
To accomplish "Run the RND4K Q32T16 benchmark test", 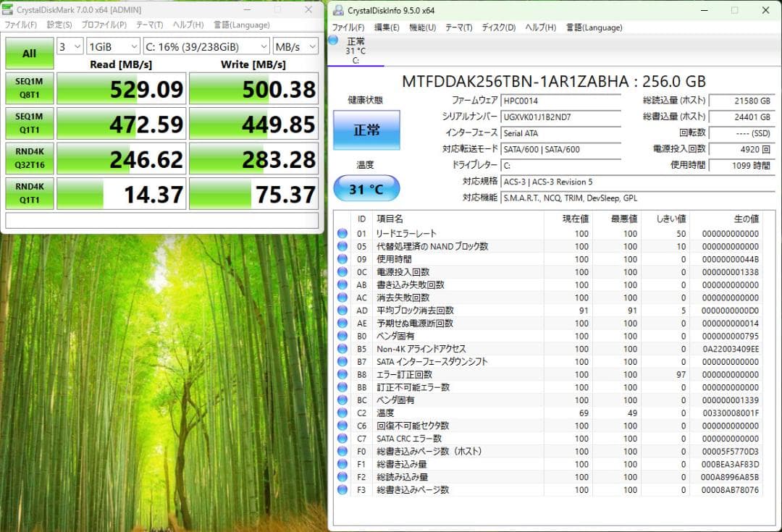I will 29,158.
